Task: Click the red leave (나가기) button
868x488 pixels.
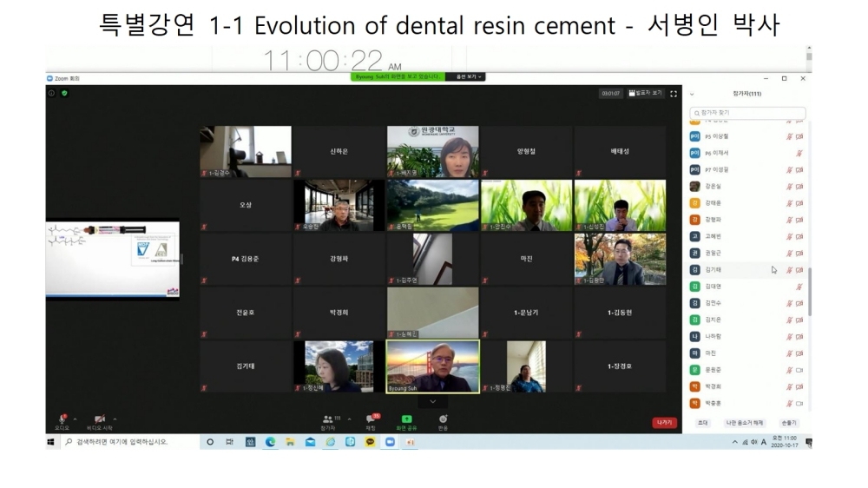Action: pyautogui.click(x=664, y=423)
